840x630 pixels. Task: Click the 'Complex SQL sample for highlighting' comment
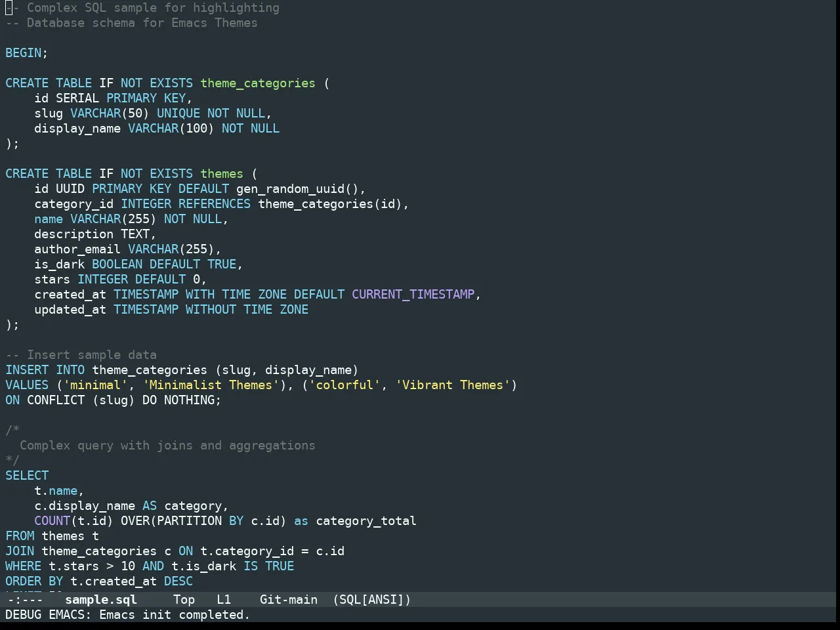click(142, 8)
